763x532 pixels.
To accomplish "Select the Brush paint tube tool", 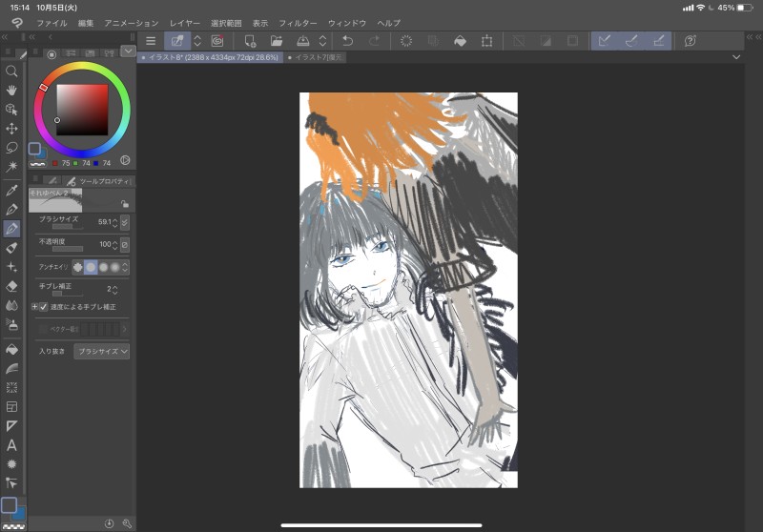I will pyautogui.click(x=11, y=248).
